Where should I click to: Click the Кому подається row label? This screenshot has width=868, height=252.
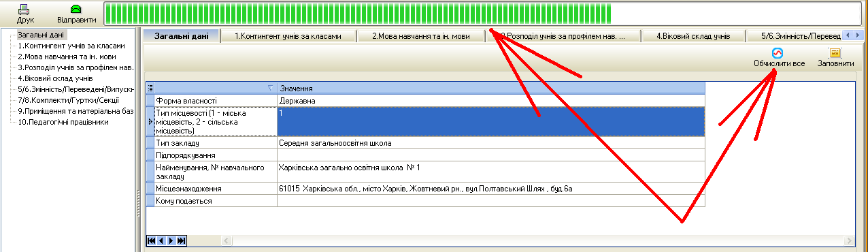216,201
